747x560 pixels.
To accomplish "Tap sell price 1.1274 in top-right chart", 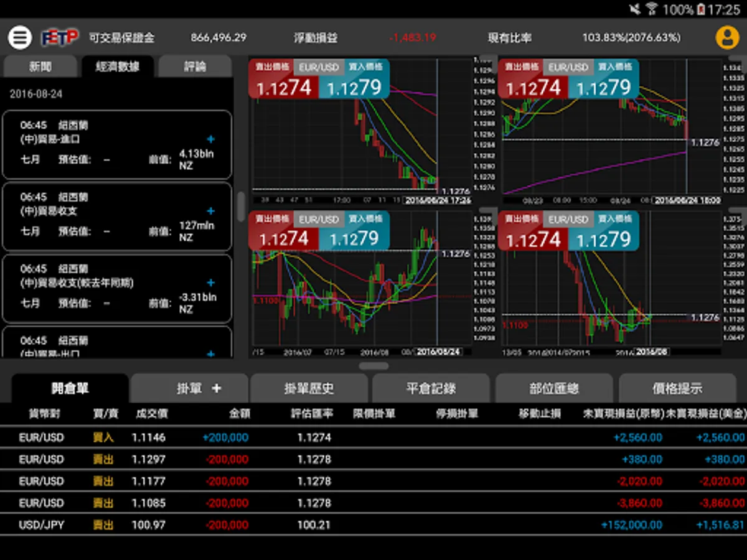I will [533, 87].
